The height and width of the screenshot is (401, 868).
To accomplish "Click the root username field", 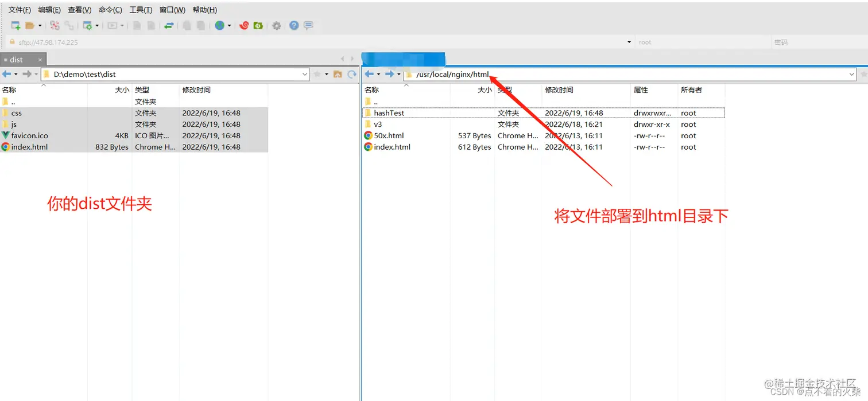I will point(703,42).
